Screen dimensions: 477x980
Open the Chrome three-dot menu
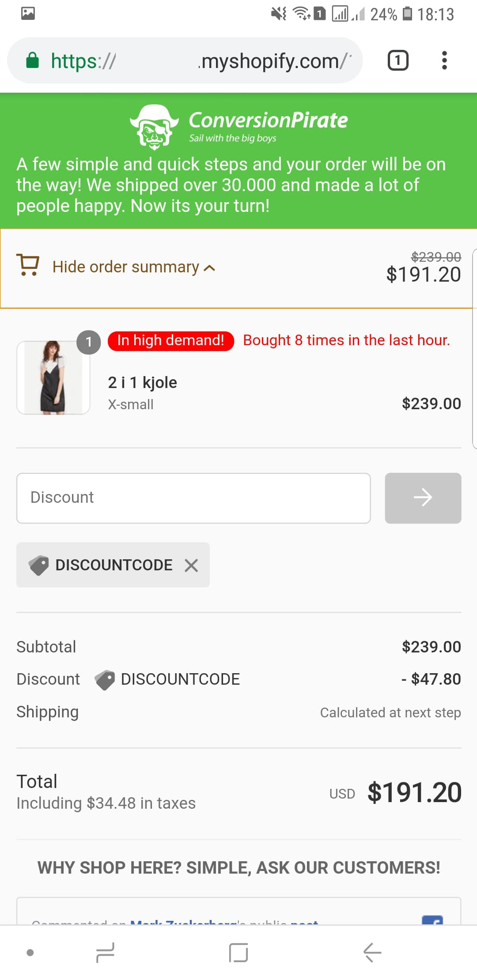(444, 60)
